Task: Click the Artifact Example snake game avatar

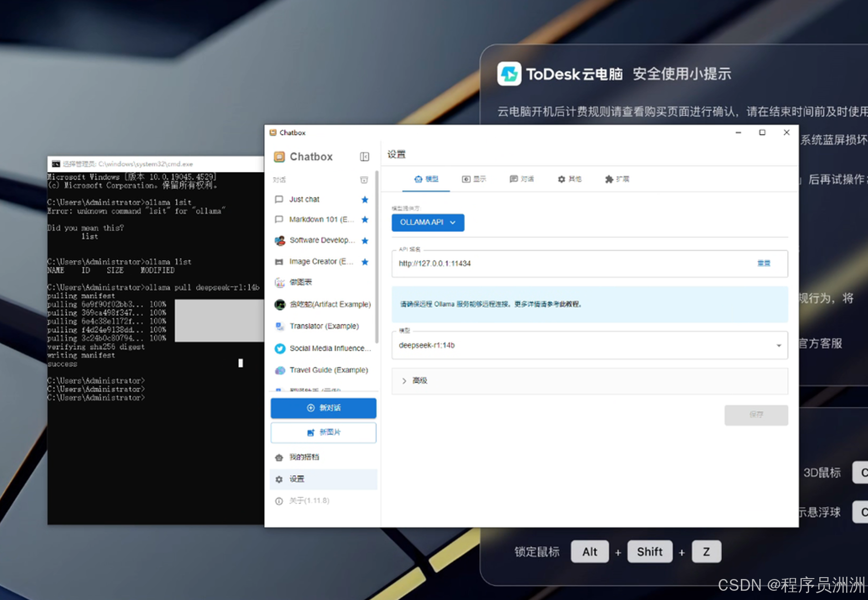Action: (280, 305)
